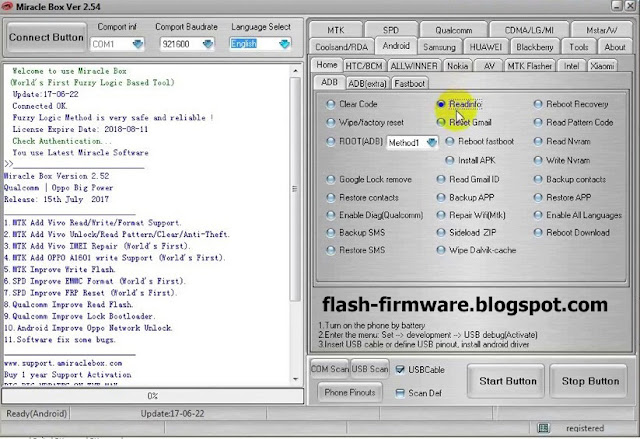Click the log scrollbar up arrow
Screen dimensions: 640x439
(295, 71)
